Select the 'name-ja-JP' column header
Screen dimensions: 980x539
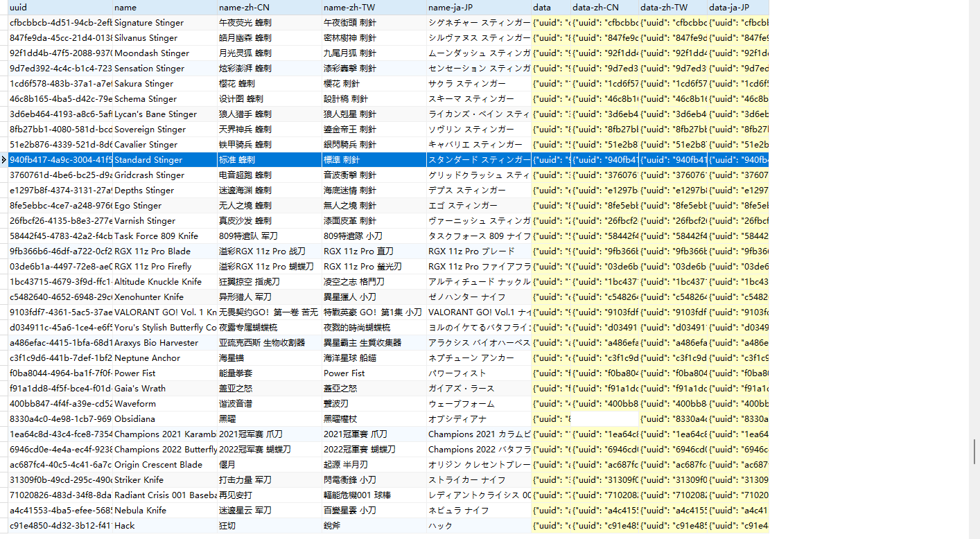tap(478, 8)
